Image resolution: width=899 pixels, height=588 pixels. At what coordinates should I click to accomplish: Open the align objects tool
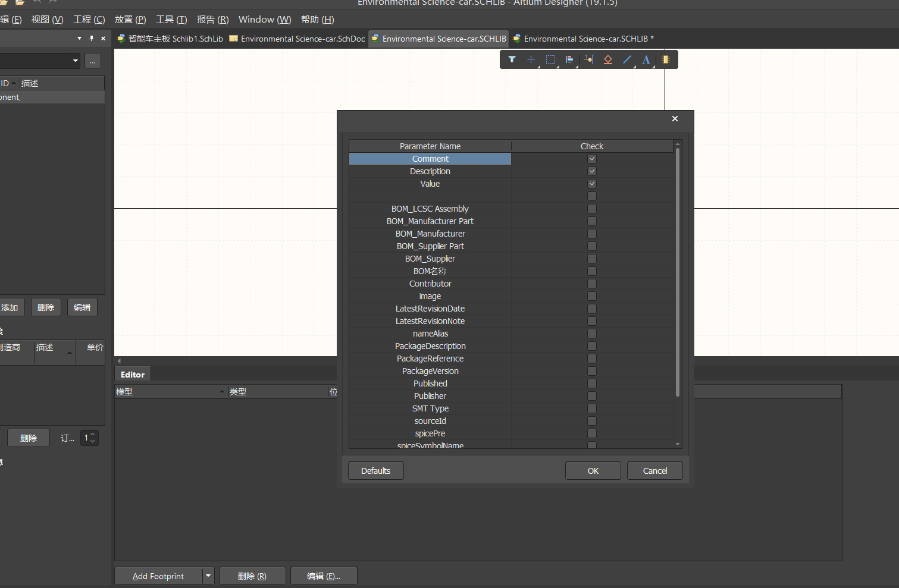[569, 59]
